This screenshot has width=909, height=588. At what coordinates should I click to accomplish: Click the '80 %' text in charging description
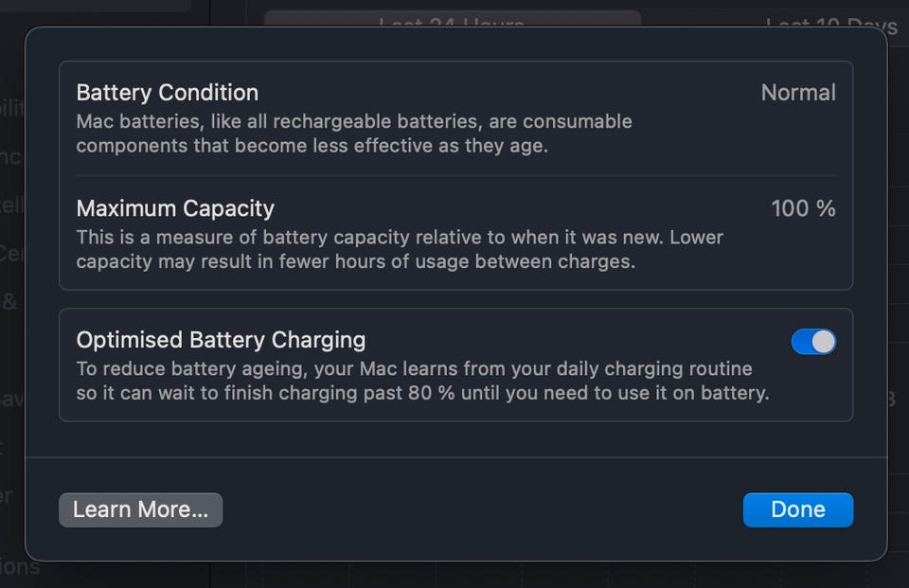pyautogui.click(x=430, y=393)
